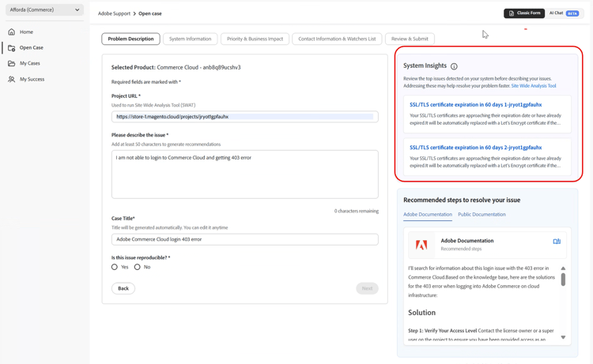Click the blue icon beside Adobe Documentation heading
This screenshot has height=364, width=593.
tap(557, 242)
